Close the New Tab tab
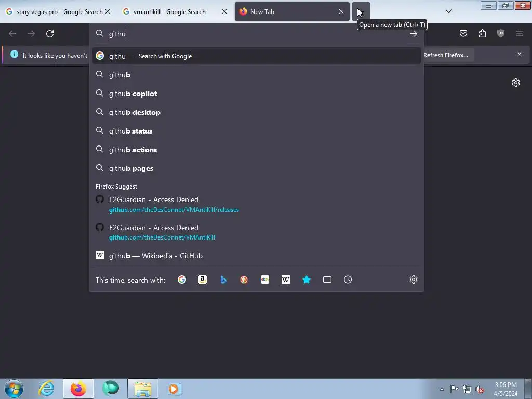The height and width of the screenshot is (399, 532). 341,11
